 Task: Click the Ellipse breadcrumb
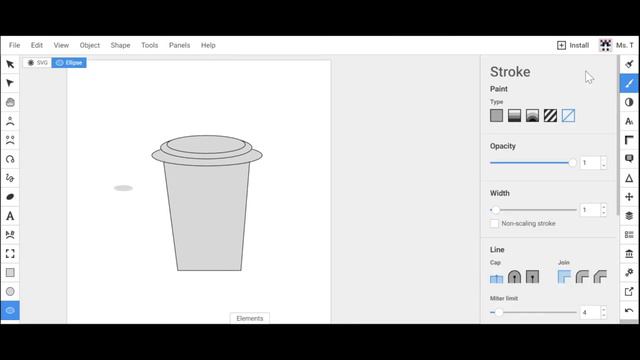69,63
